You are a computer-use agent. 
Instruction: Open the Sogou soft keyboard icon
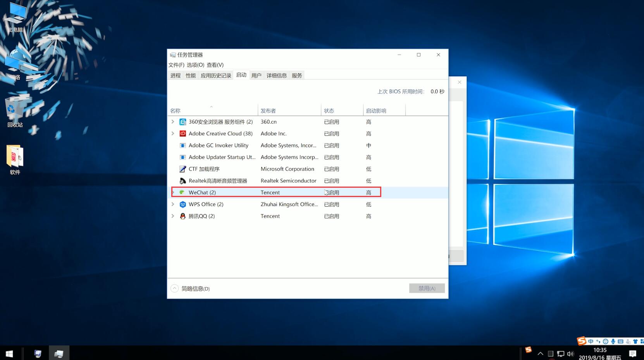tap(620, 341)
